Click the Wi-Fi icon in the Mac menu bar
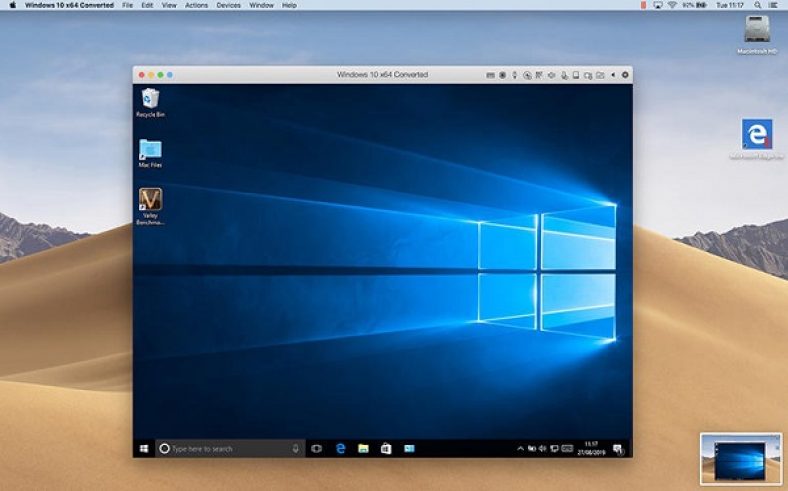The image size is (788, 491). tap(672, 5)
